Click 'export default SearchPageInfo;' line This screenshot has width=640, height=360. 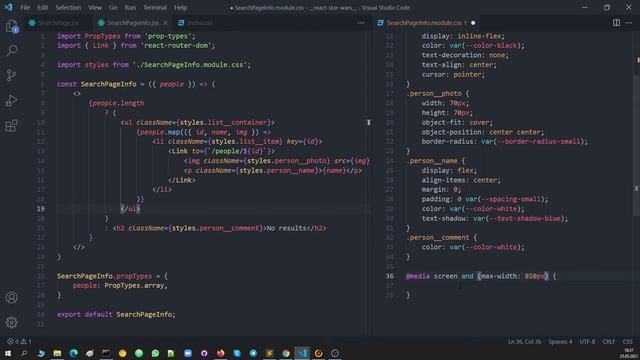point(116,314)
